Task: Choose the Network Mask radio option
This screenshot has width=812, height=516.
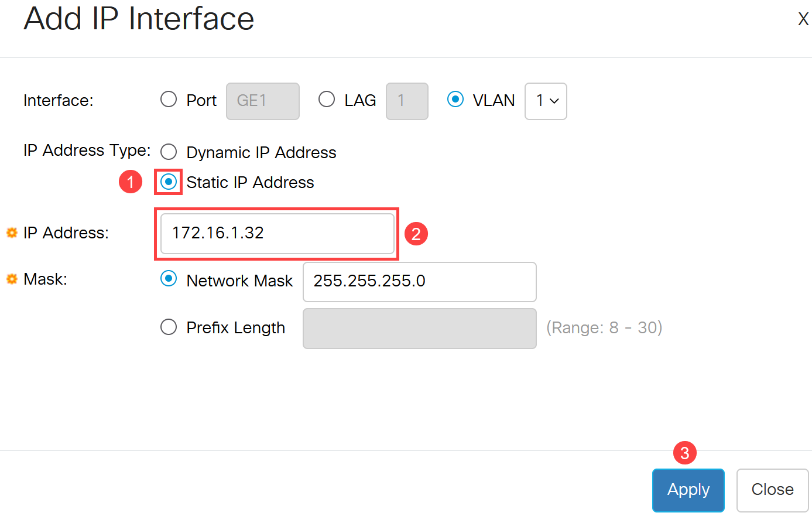Action: (x=169, y=279)
